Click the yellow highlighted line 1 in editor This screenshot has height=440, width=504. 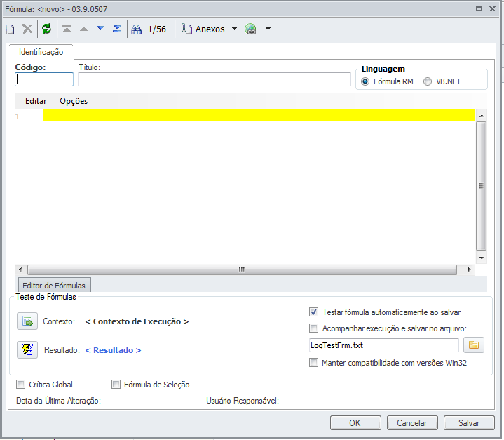point(259,116)
